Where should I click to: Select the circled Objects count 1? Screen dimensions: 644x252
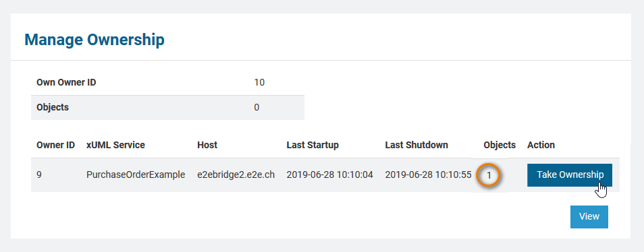click(489, 175)
